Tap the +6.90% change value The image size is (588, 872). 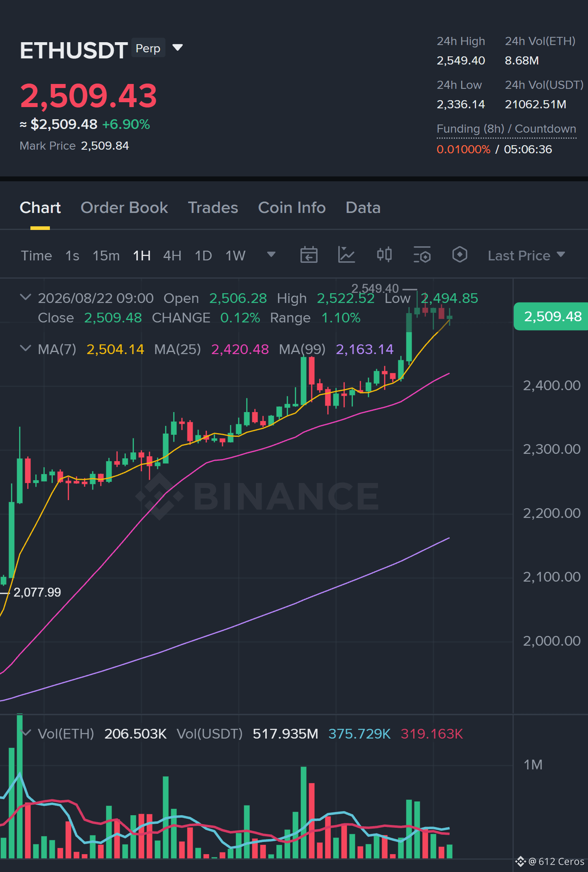pyautogui.click(x=126, y=124)
